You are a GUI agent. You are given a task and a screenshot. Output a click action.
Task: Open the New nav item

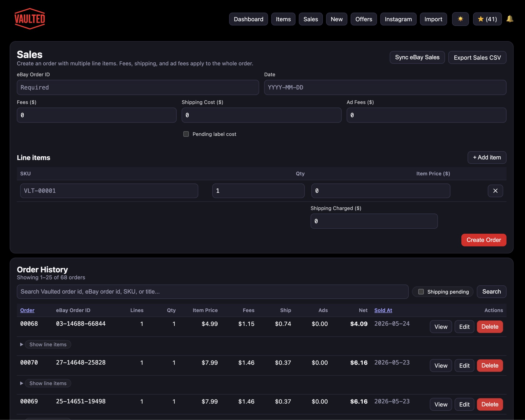click(337, 19)
